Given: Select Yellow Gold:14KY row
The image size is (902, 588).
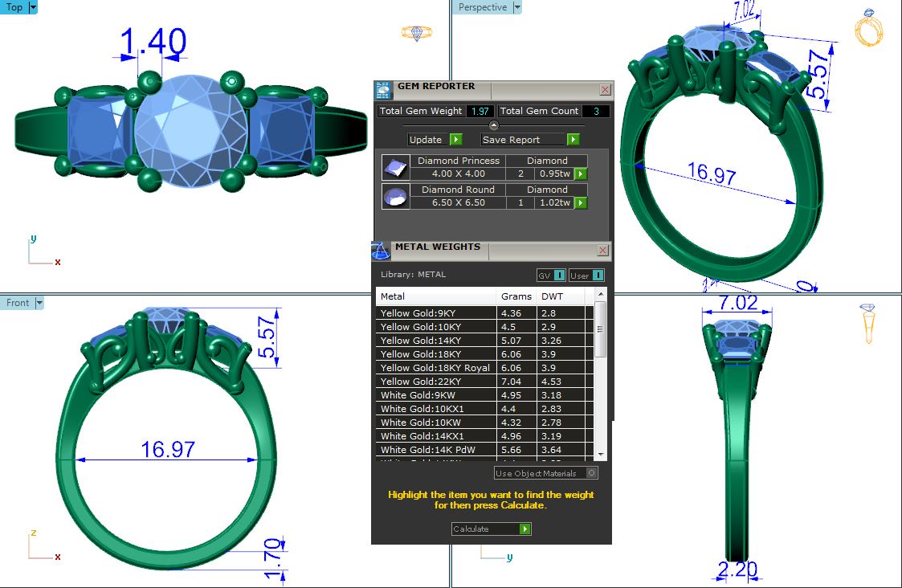Looking at the screenshot, I should [x=436, y=341].
